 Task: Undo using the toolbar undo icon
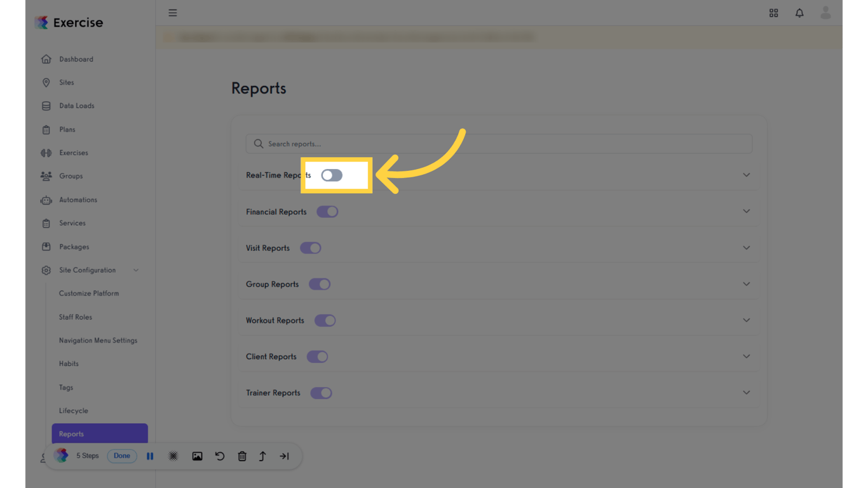[220, 456]
